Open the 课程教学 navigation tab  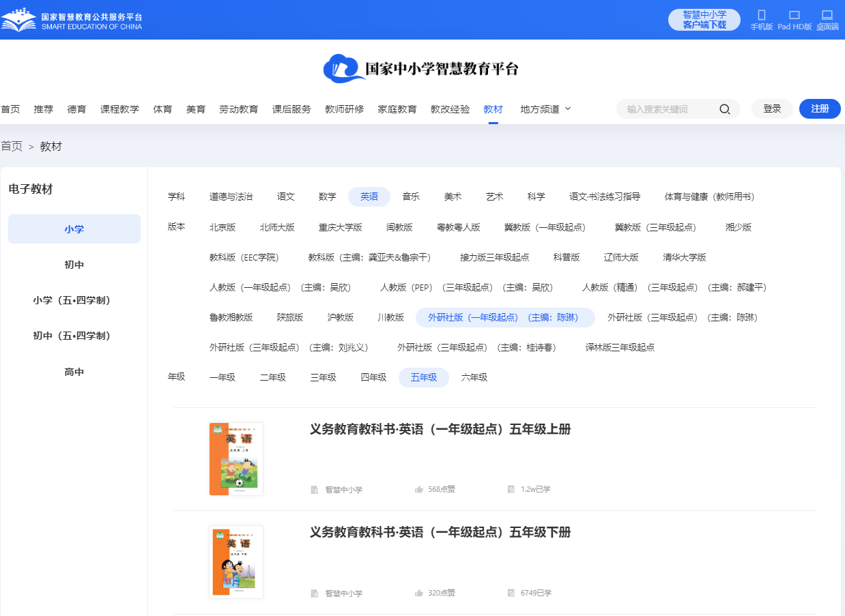coord(119,109)
